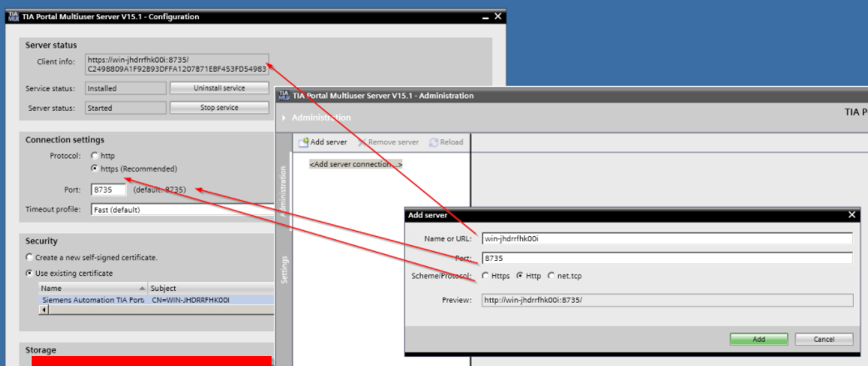Click the Add server toolbar icon
Screen dimensions: 868x366
(x=303, y=143)
